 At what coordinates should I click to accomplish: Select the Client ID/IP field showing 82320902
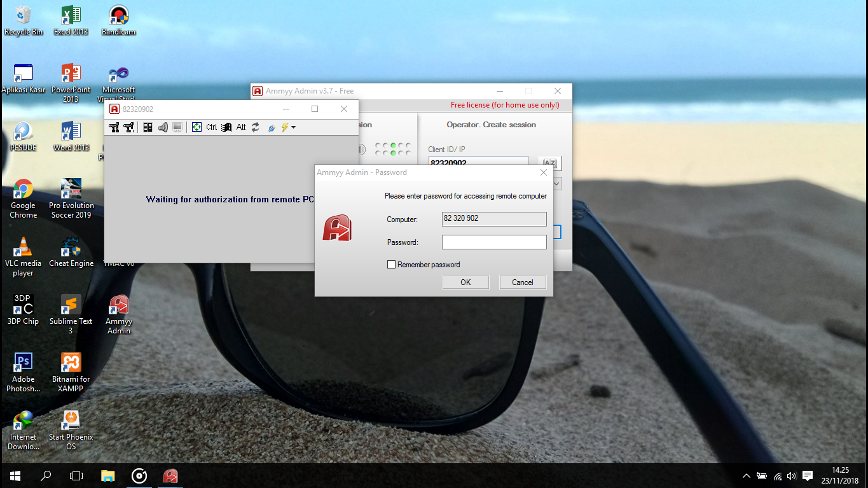pos(478,163)
